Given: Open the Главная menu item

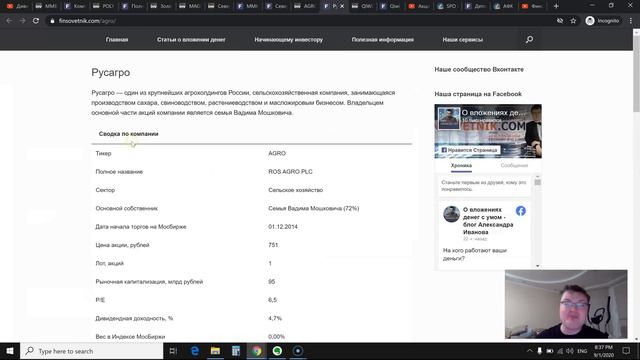Looking at the screenshot, I should click(117, 40).
